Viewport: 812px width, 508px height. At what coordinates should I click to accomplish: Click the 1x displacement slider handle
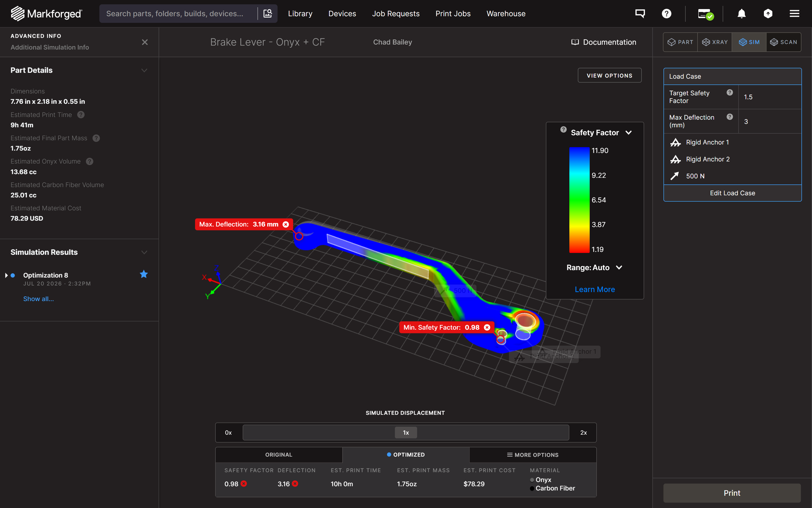click(406, 432)
